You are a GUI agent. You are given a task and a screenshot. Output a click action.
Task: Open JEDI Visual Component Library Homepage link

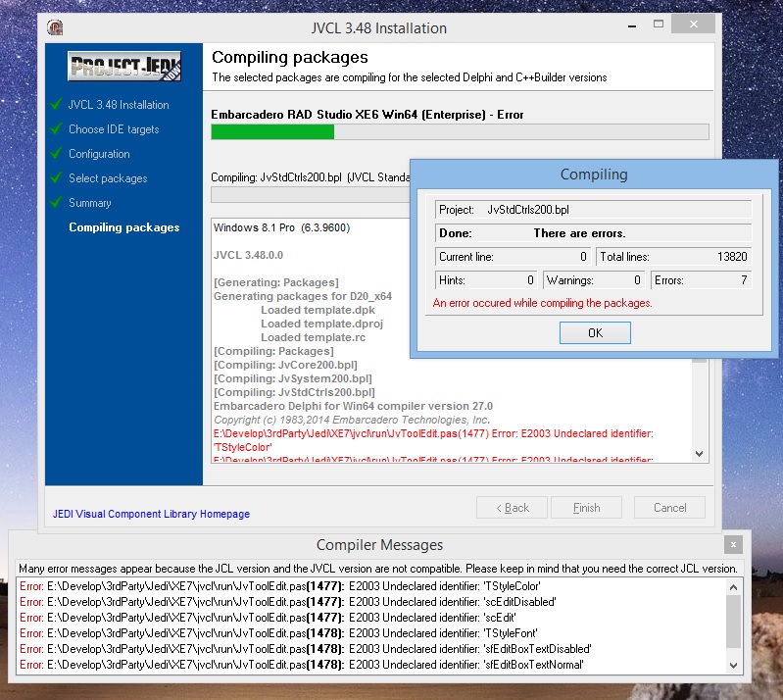tap(151, 514)
